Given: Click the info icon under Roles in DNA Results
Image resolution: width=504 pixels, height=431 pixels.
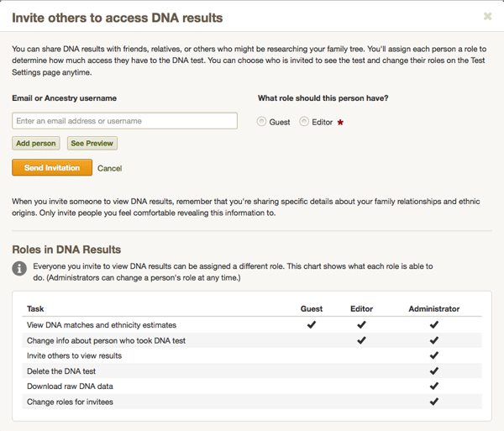Looking at the screenshot, I should [19, 268].
